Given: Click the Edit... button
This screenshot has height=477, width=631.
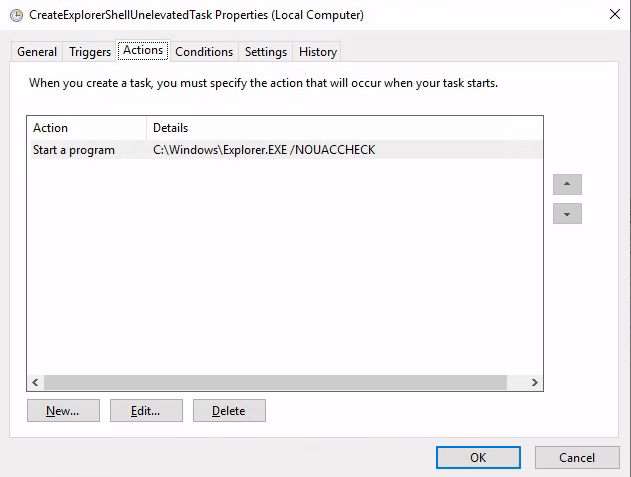Looking at the screenshot, I should (146, 411).
